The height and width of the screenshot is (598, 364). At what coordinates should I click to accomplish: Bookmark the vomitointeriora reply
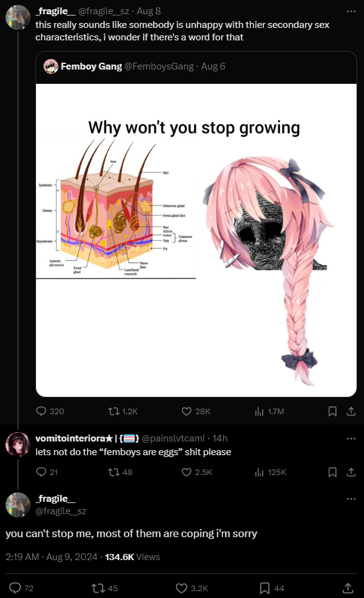pyautogui.click(x=332, y=472)
